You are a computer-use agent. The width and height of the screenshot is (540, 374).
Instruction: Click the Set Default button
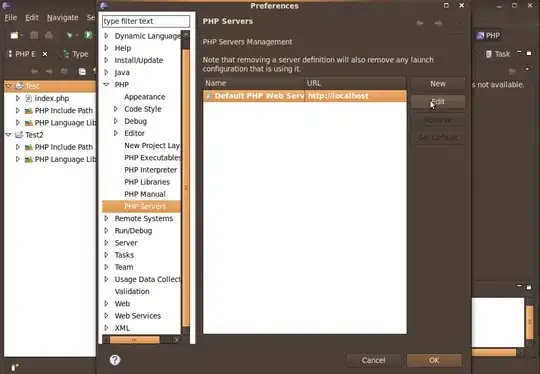click(x=438, y=137)
